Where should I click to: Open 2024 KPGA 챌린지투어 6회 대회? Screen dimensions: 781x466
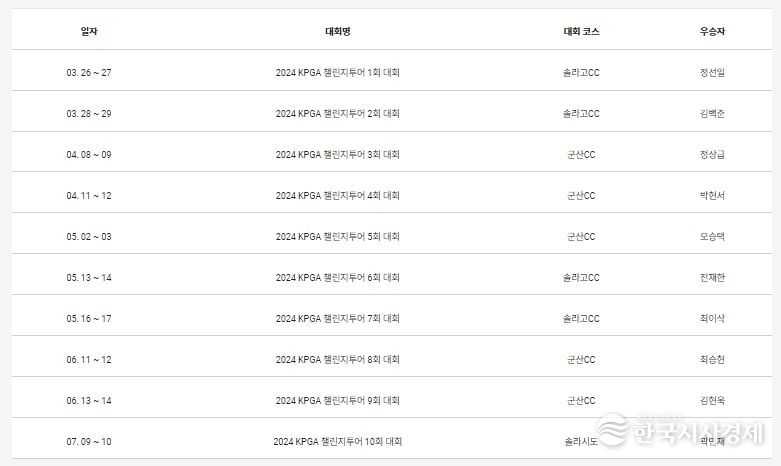pos(338,277)
